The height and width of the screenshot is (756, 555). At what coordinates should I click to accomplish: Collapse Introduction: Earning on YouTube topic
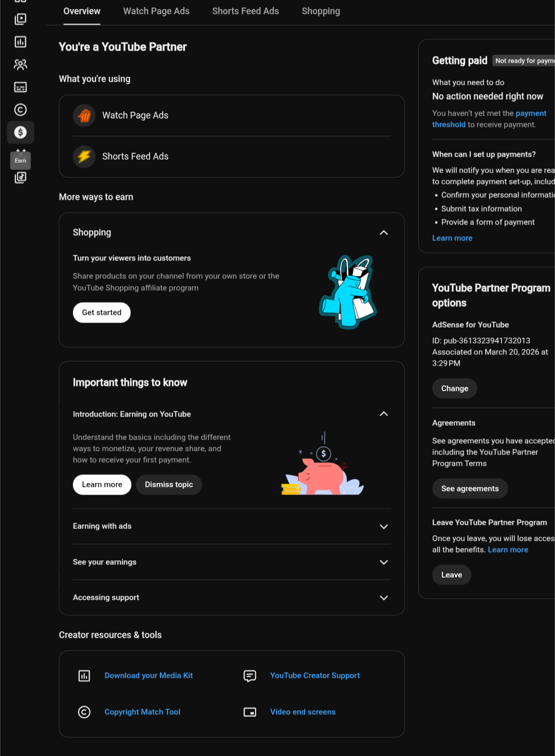click(x=383, y=414)
